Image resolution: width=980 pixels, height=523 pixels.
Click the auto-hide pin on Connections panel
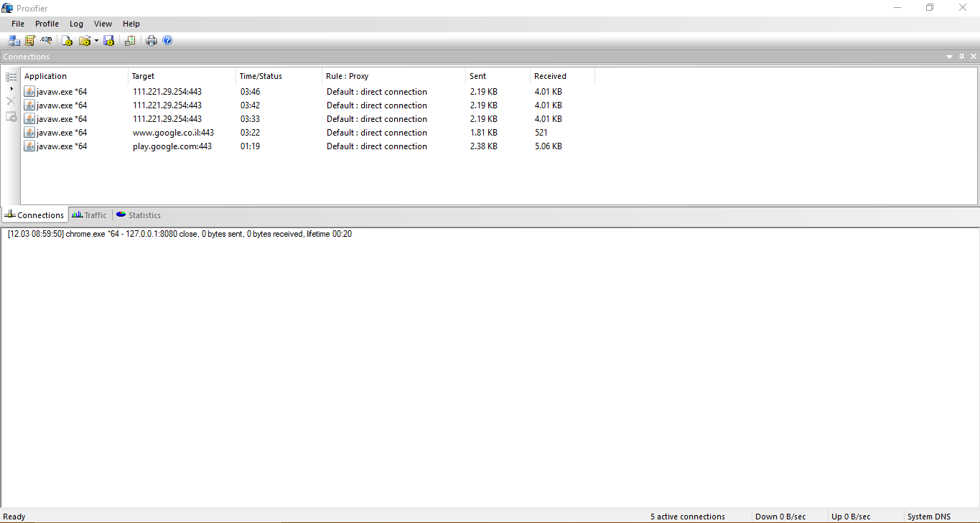pos(961,56)
